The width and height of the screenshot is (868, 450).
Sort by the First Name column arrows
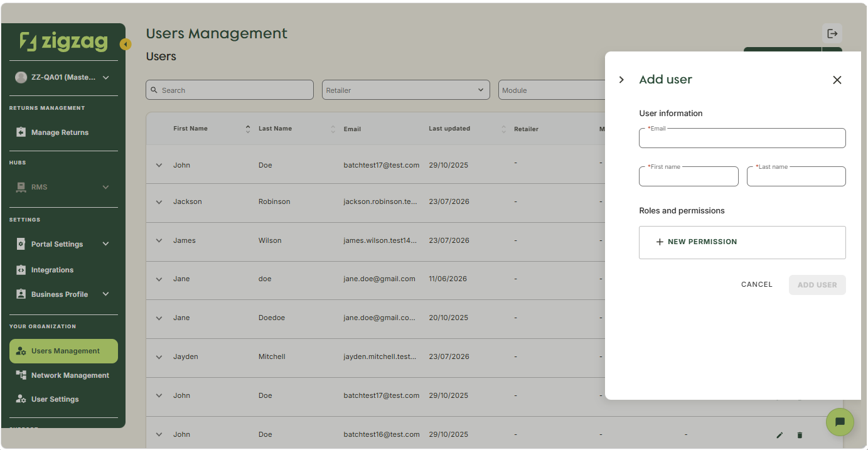point(248,129)
